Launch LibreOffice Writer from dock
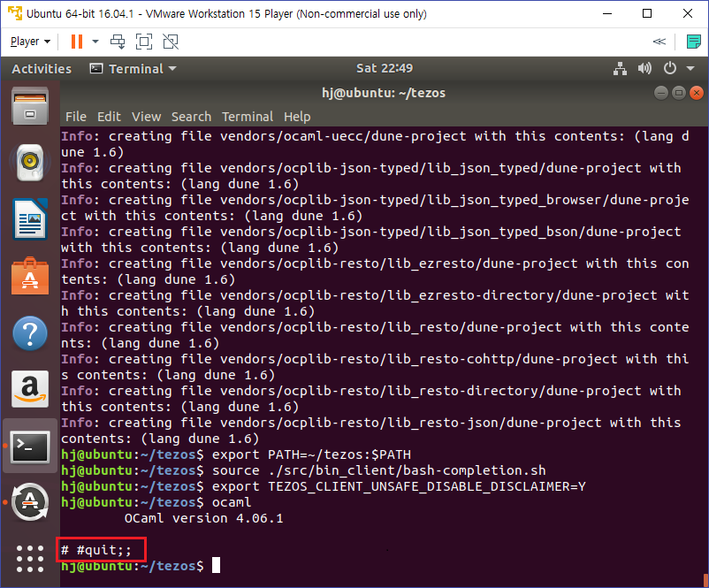This screenshot has width=709, height=588. tap(30, 219)
